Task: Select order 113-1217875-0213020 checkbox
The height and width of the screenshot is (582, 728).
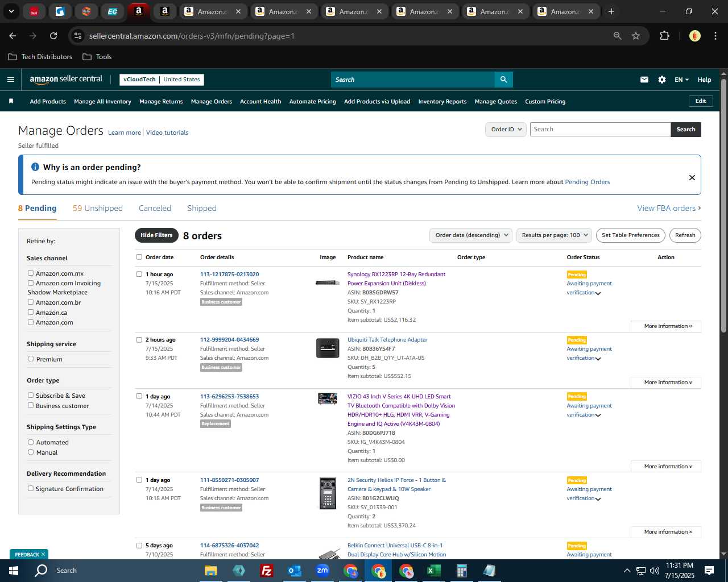Action: click(x=139, y=274)
